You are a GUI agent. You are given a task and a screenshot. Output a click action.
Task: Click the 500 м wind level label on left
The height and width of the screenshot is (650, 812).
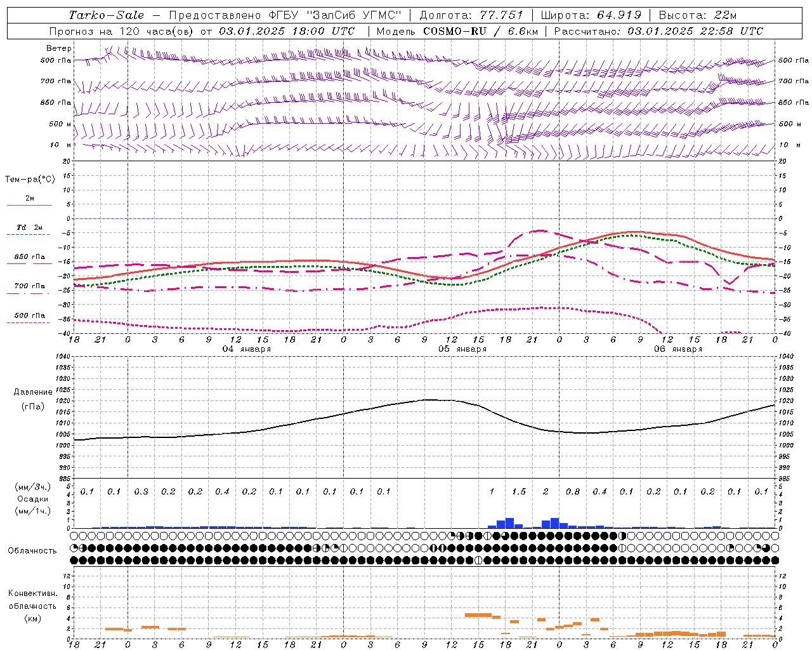pos(60,124)
